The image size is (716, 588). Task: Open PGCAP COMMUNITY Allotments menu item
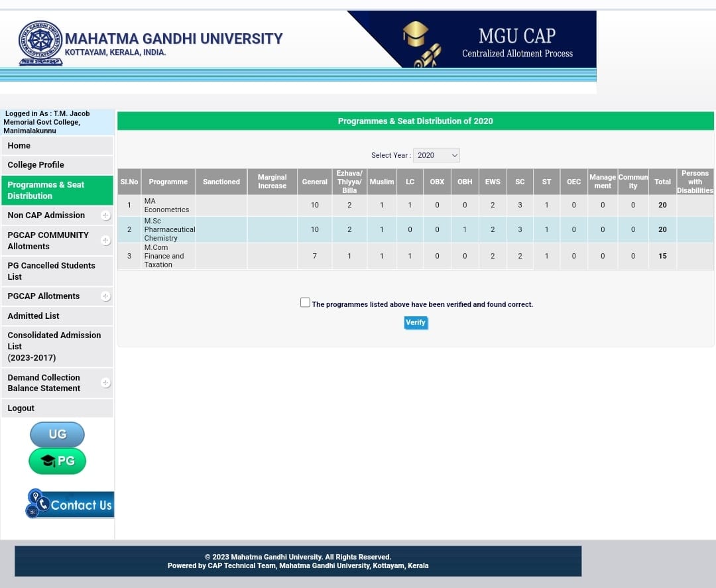57,241
